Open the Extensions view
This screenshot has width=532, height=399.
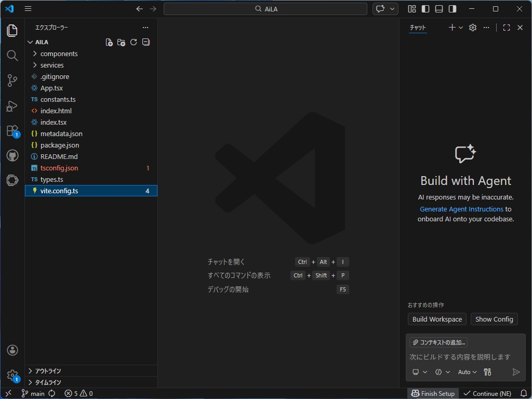click(12, 130)
